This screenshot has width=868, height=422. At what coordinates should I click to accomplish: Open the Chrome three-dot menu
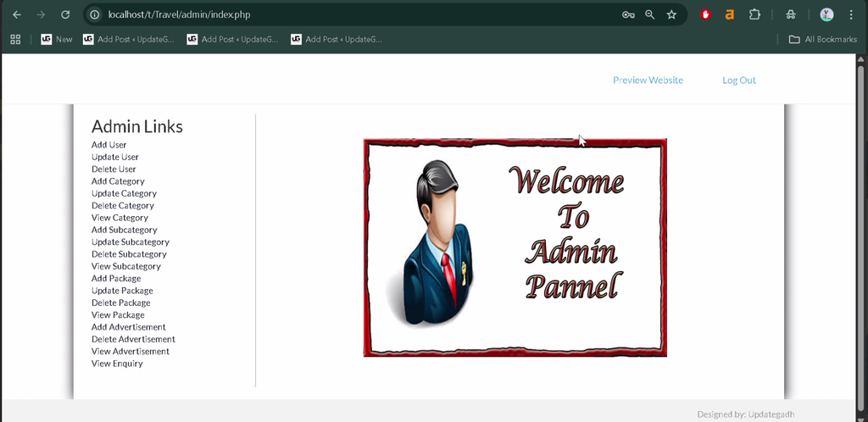(851, 15)
